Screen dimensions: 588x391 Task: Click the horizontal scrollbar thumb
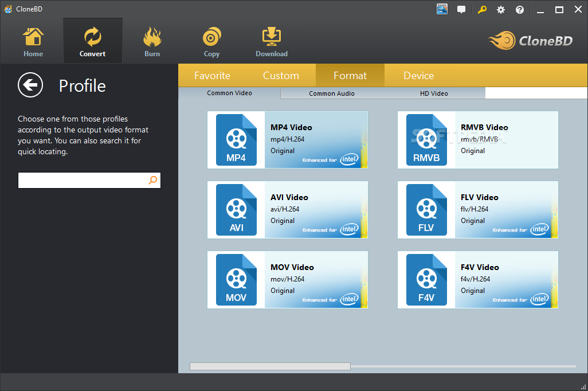pyautogui.click(x=270, y=366)
